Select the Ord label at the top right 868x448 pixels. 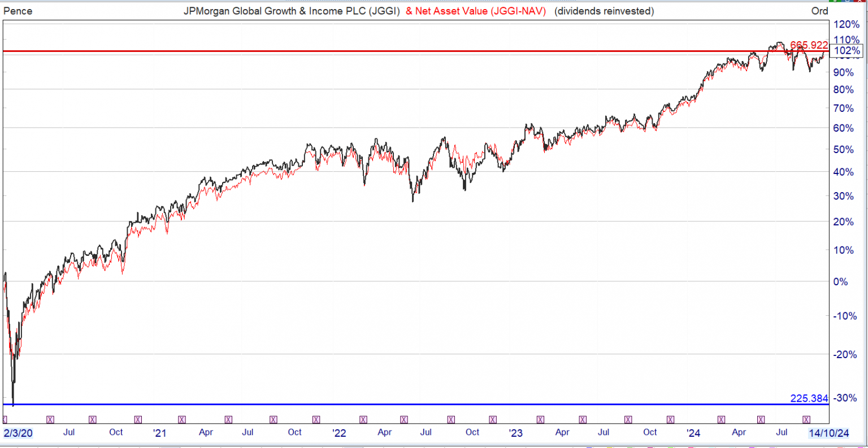[x=820, y=11]
